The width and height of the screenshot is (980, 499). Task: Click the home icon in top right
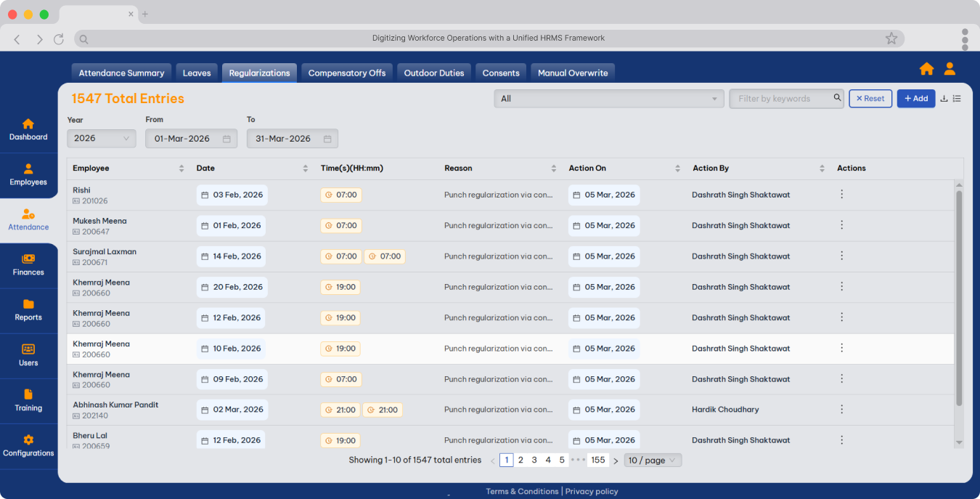(x=926, y=69)
